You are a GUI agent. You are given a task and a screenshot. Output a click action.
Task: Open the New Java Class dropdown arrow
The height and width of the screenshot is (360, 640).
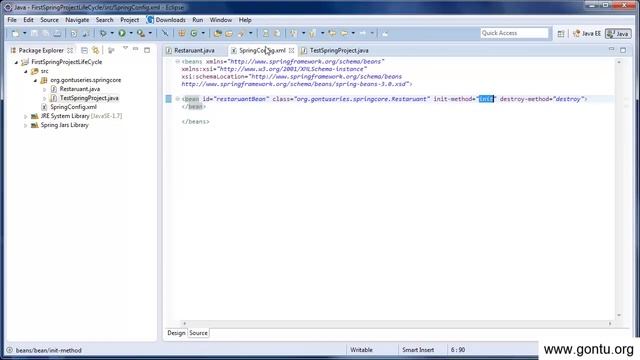pos(203,33)
